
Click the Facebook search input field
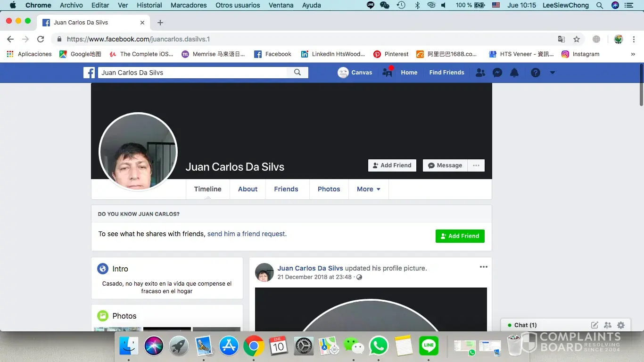pyautogui.click(x=192, y=73)
